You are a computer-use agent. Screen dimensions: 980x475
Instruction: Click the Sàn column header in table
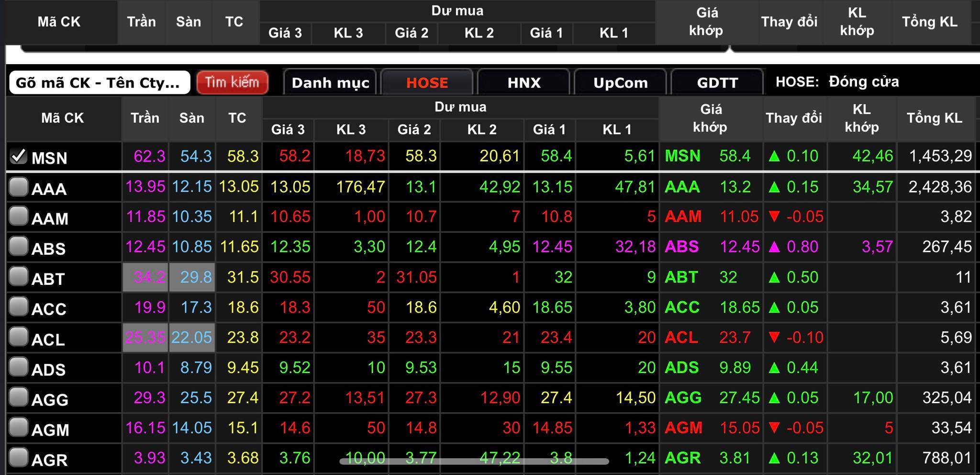click(192, 118)
